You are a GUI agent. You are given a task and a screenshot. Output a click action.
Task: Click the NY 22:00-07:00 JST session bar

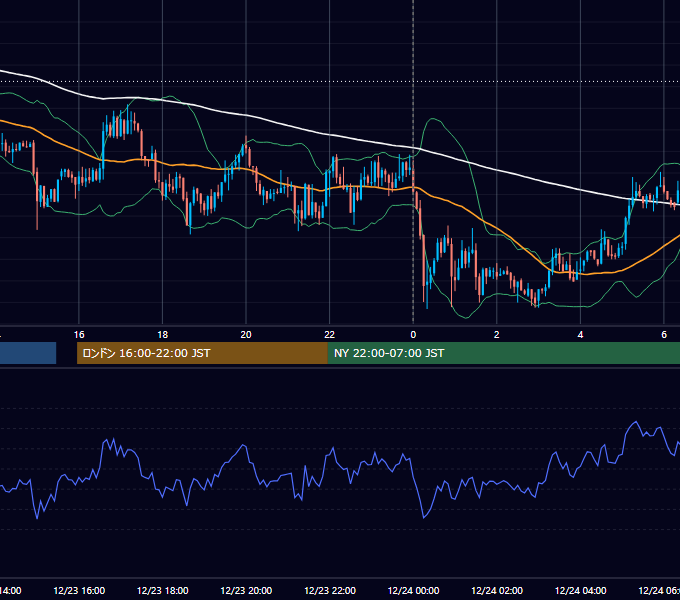click(503, 353)
